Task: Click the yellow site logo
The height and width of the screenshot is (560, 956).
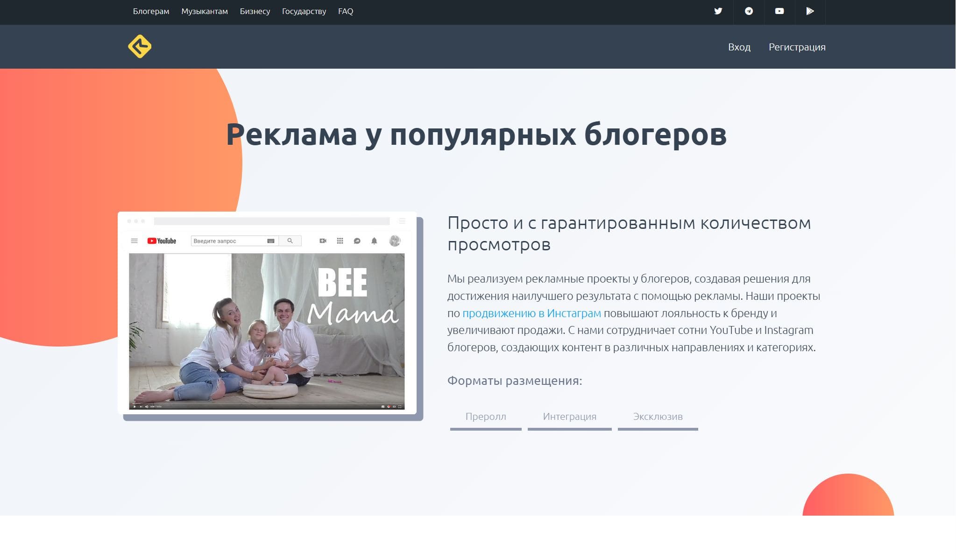Action: click(140, 47)
